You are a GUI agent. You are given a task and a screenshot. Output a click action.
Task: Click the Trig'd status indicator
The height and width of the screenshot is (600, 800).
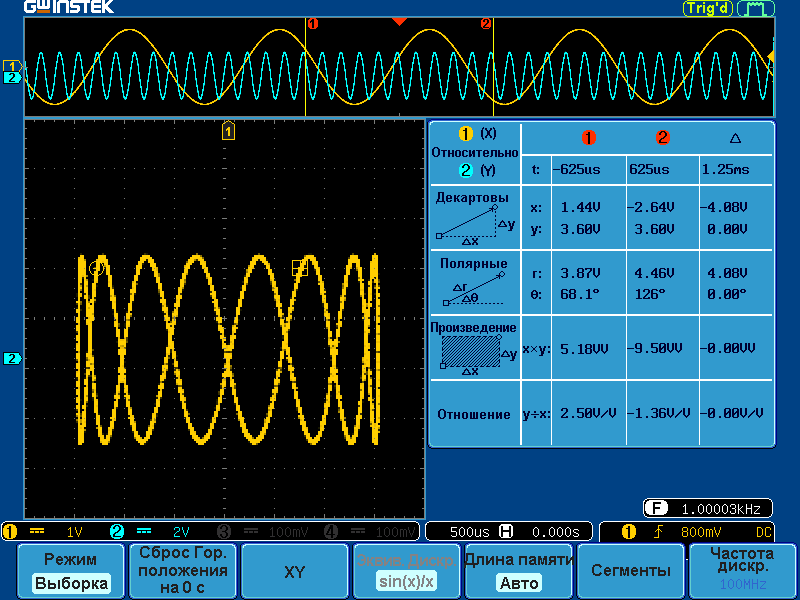click(x=707, y=9)
